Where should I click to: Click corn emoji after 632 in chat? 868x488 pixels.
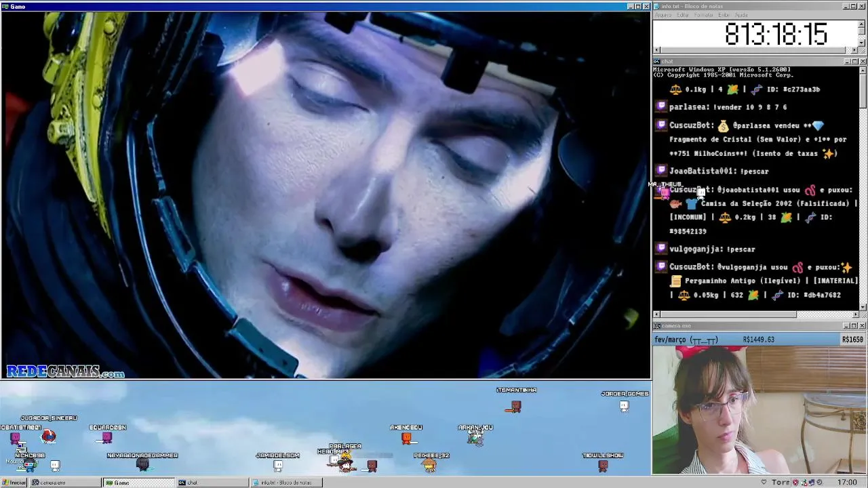point(753,296)
